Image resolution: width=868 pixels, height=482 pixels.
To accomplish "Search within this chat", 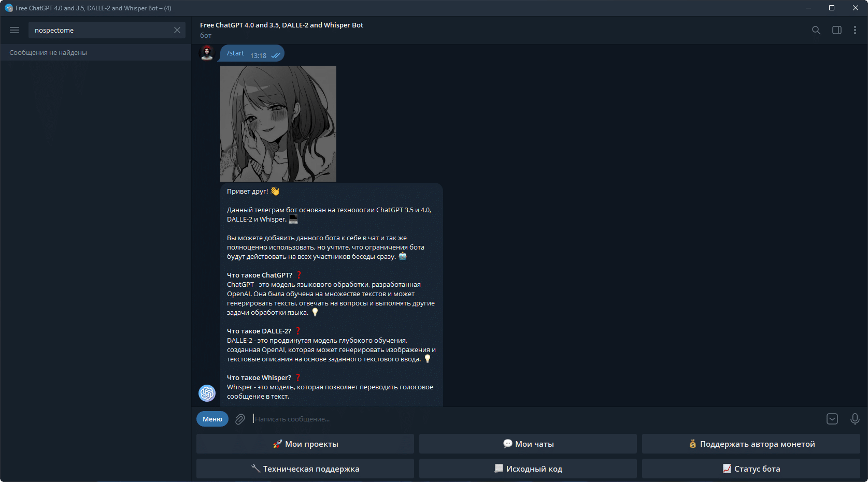I will coord(816,30).
